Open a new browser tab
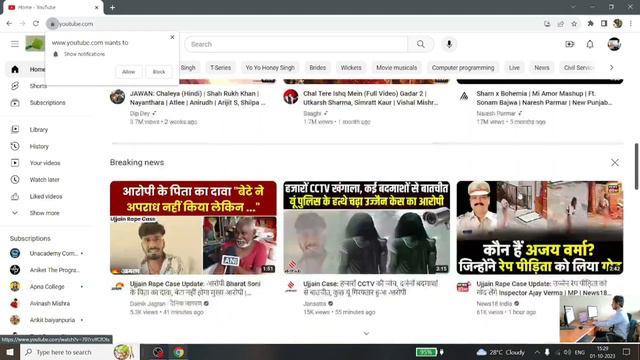The image size is (640, 360). [x=112, y=7]
